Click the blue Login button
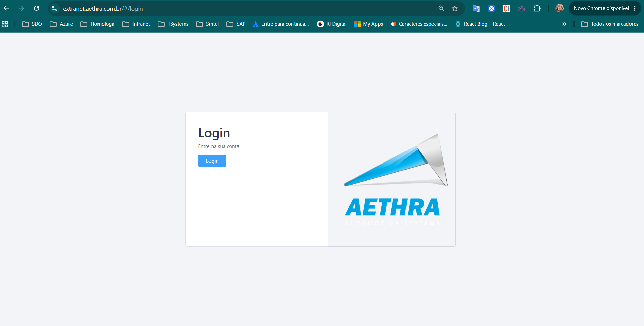Viewport: 644px width, 326px height. 212,161
